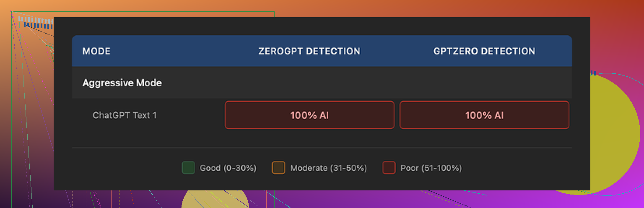
Task: Select the ZEROGPT DETECTION column header
Action: 309,51
